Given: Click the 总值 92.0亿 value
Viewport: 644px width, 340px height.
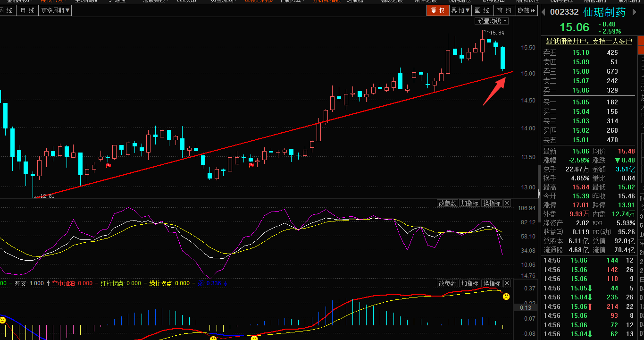Looking at the screenshot, I should pyautogui.click(x=625, y=241).
